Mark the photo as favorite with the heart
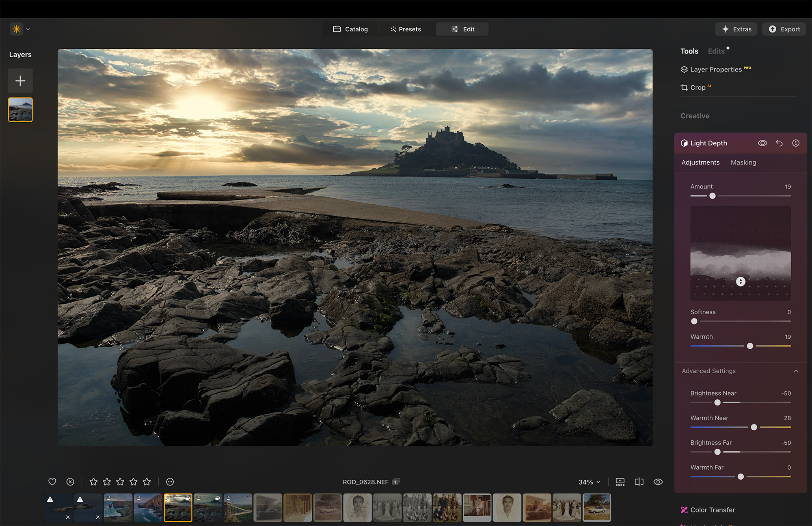Viewport: 812px width, 526px height. (52, 481)
